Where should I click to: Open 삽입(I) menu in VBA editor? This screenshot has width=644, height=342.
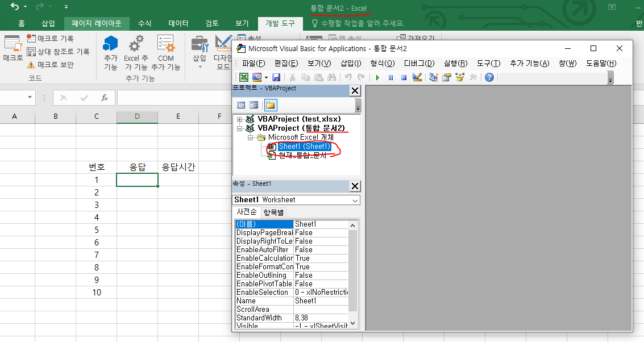(351, 63)
